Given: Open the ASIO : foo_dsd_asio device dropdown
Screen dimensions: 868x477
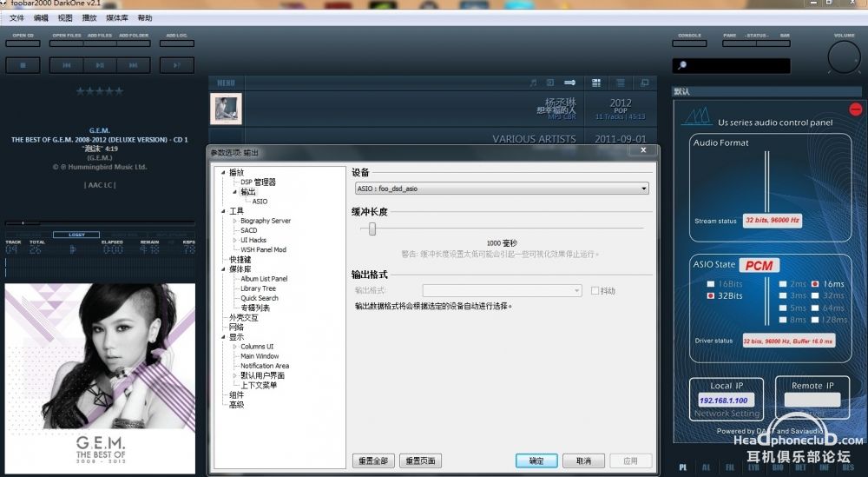Looking at the screenshot, I should point(502,189).
